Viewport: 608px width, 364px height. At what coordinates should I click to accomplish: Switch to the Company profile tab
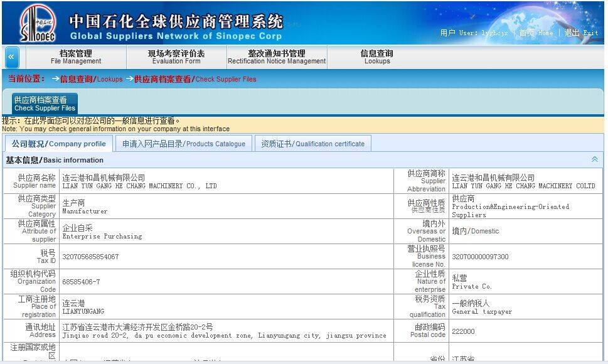(58, 144)
